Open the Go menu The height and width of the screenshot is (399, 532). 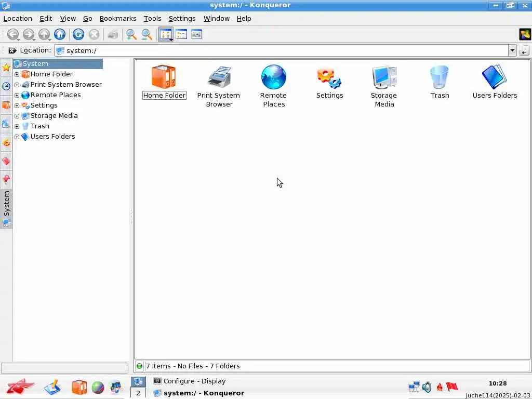click(87, 19)
